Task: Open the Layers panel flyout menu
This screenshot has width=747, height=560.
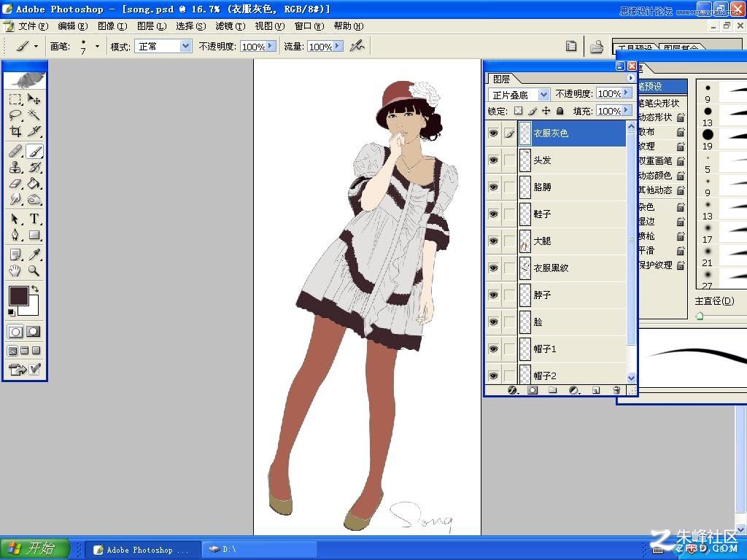Action: [631, 77]
